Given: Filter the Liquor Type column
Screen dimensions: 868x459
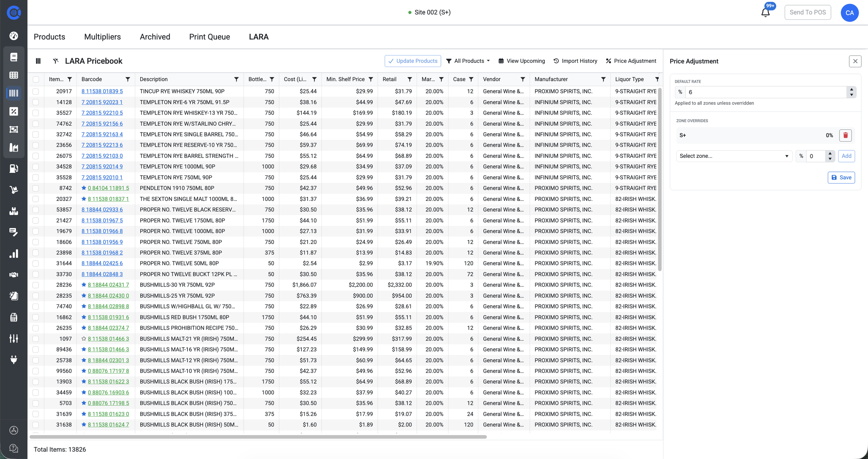Looking at the screenshot, I should (x=657, y=79).
